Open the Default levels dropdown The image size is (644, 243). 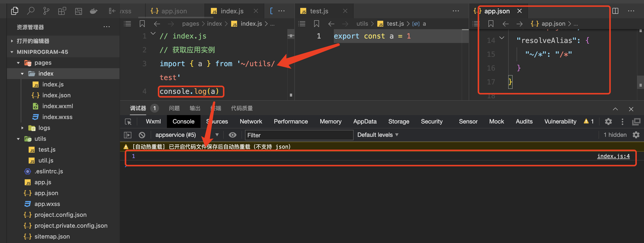point(378,135)
